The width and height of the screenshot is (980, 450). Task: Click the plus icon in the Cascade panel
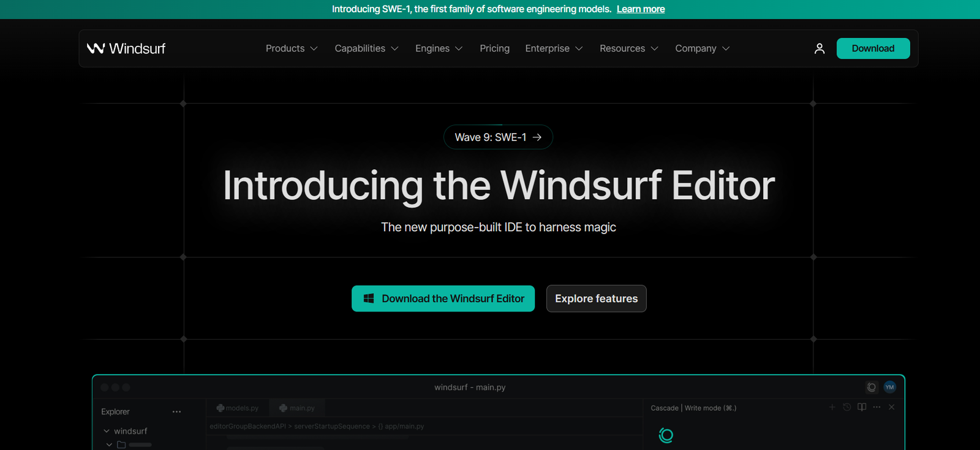tap(832, 407)
